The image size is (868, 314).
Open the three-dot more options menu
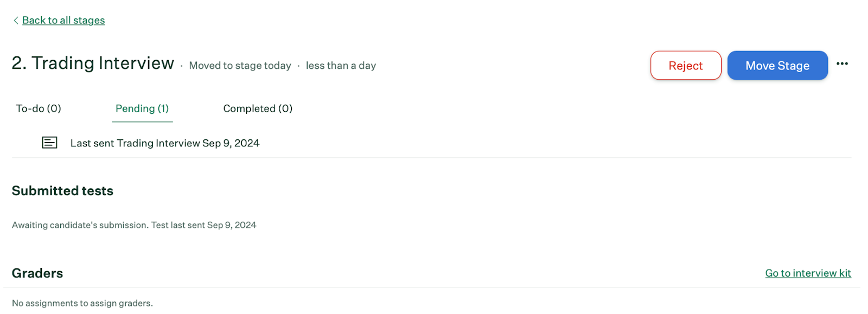(x=842, y=64)
